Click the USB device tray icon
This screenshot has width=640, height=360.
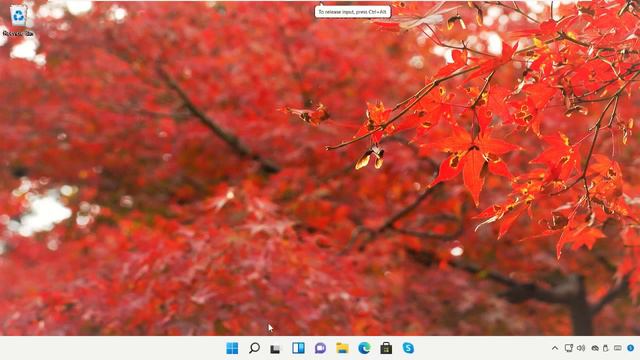pos(606,348)
